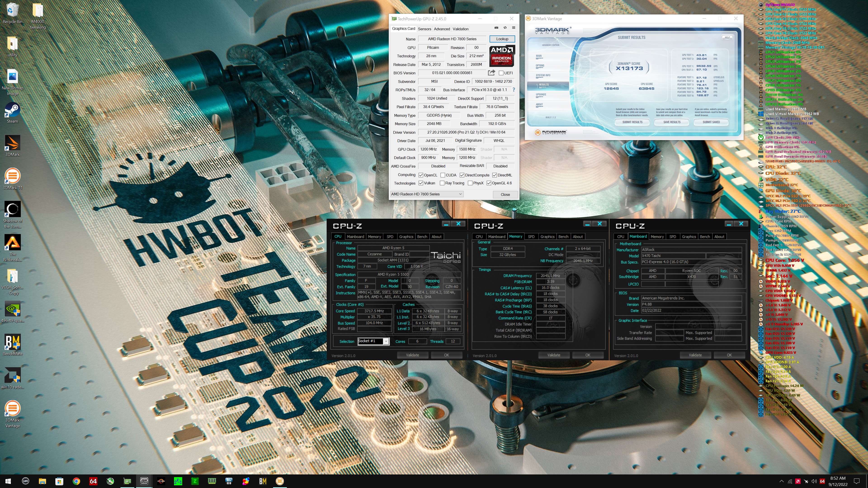Open the Steam desktop shortcut

pyautogui.click(x=12, y=113)
